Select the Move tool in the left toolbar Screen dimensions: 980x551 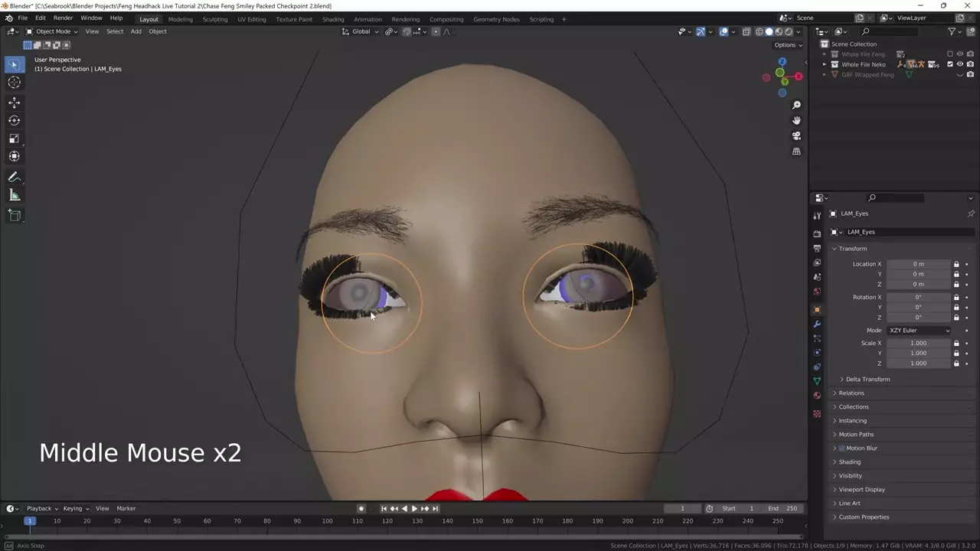click(14, 102)
